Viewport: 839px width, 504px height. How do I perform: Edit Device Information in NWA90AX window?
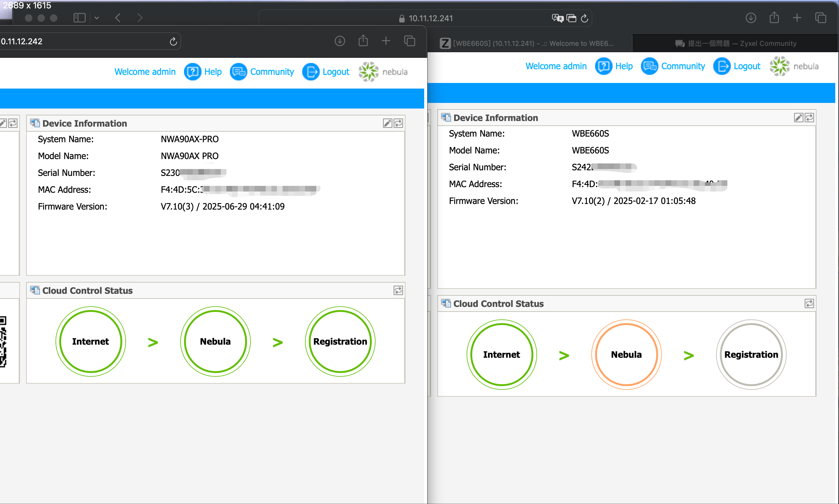387,123
